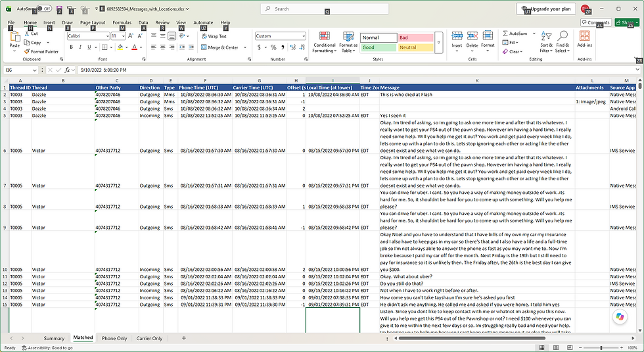The image size is (644, 352).
Task: Insert function fx icon
Action: tap(67, 70)
